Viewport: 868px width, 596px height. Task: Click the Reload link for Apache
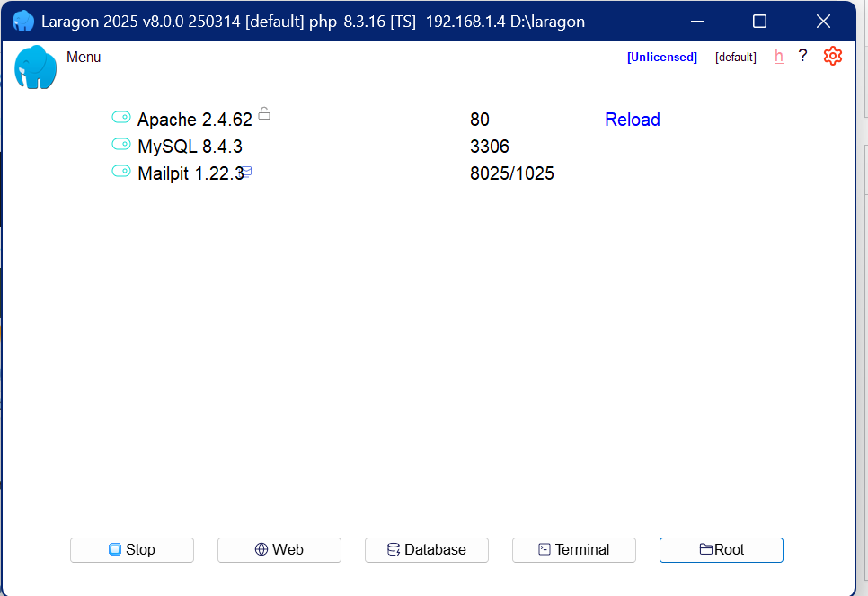(633, 119)
